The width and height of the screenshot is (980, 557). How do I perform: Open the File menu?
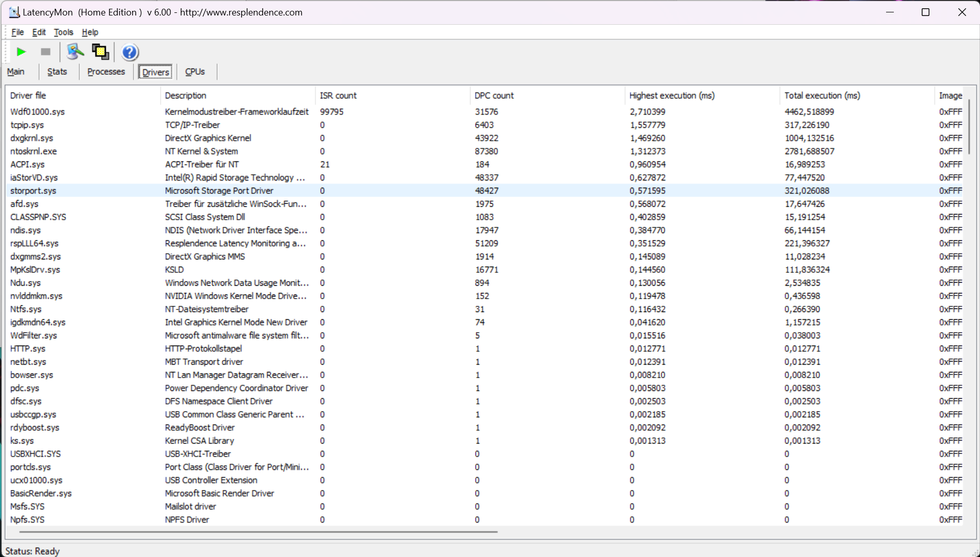point(18,32)
